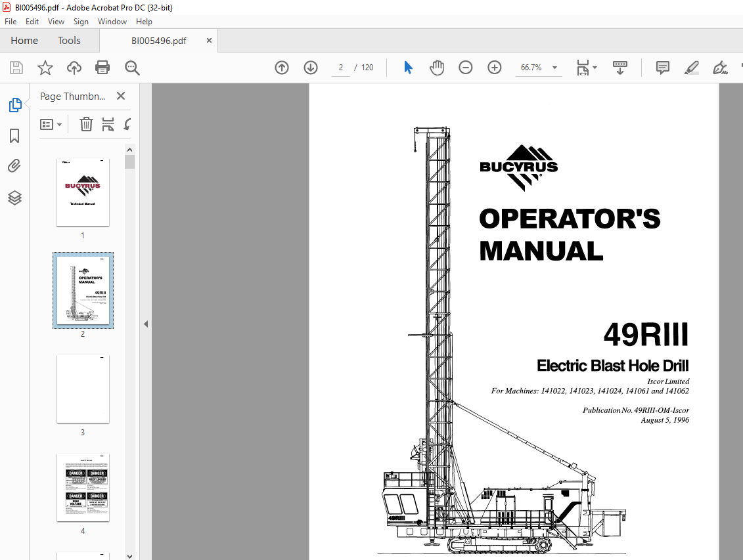Switch to the Home tab
743x560 pixels.
click(24, 41)
